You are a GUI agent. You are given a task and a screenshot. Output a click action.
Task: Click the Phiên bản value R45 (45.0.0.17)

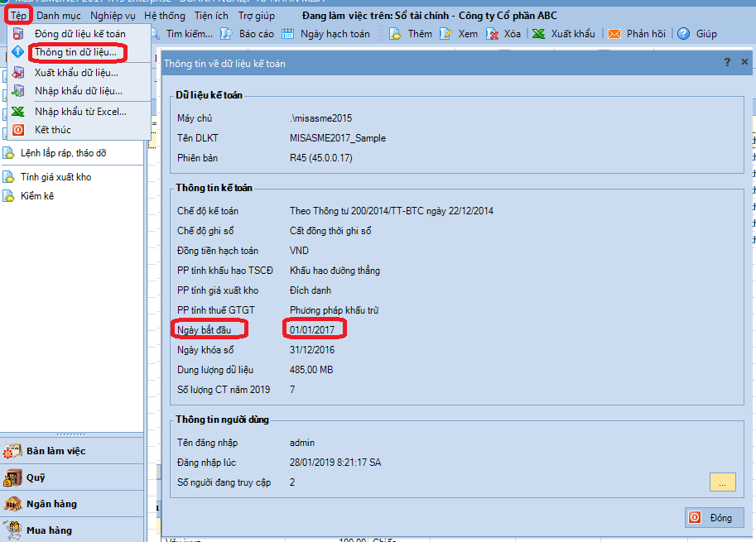click(x=320, y=158)
